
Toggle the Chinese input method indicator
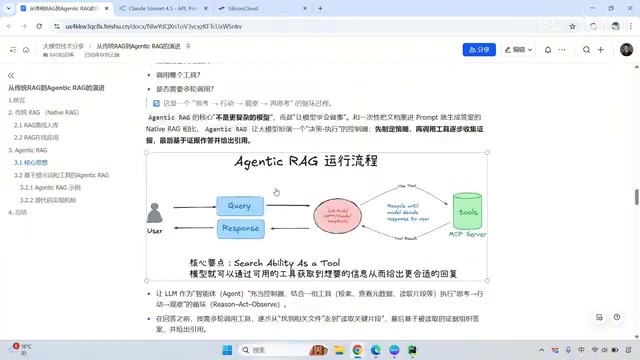(581, 350)
